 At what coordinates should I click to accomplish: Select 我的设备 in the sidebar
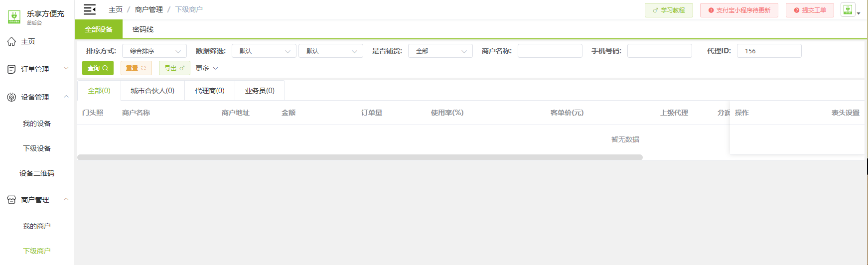pyautogui.click(x=37, y=124)
